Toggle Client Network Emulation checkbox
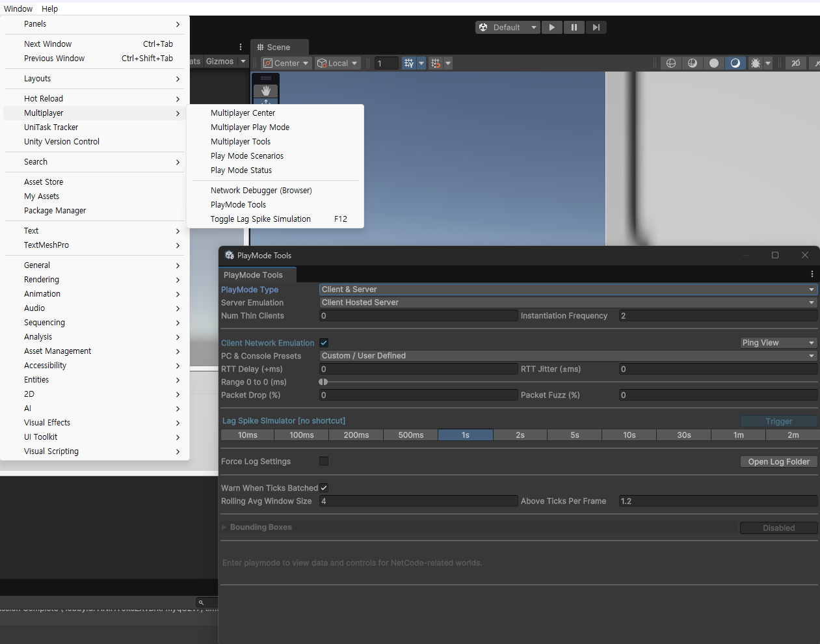 click(x=324, y=343)
